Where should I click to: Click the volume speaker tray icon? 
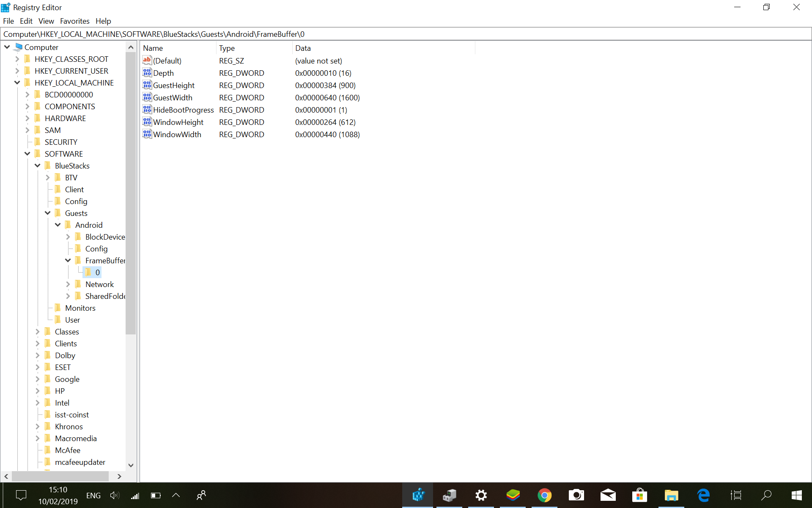click(x=115, y=495)
